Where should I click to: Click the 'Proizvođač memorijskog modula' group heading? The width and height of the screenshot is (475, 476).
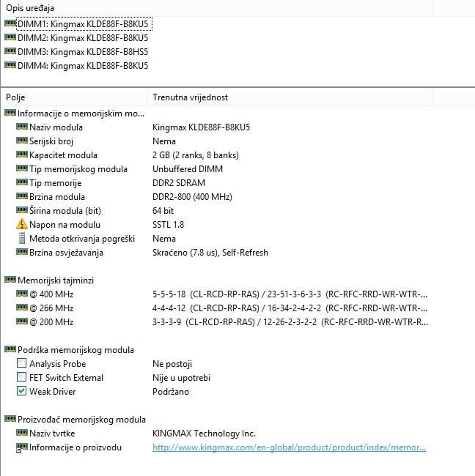tap(81, 420)
